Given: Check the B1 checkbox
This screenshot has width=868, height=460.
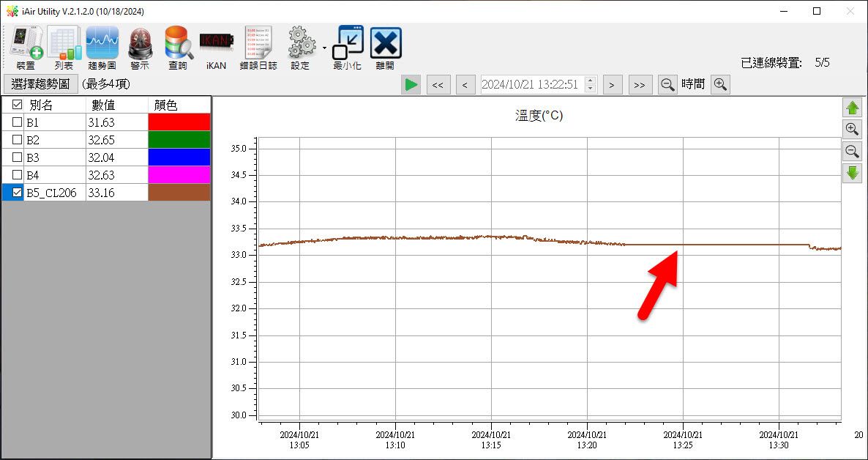Looking at the screenshot, I should click(17, 122).
